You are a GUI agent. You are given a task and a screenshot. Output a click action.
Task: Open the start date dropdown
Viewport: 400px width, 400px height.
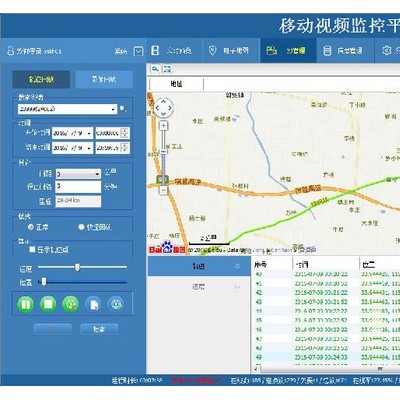point(72,133)
